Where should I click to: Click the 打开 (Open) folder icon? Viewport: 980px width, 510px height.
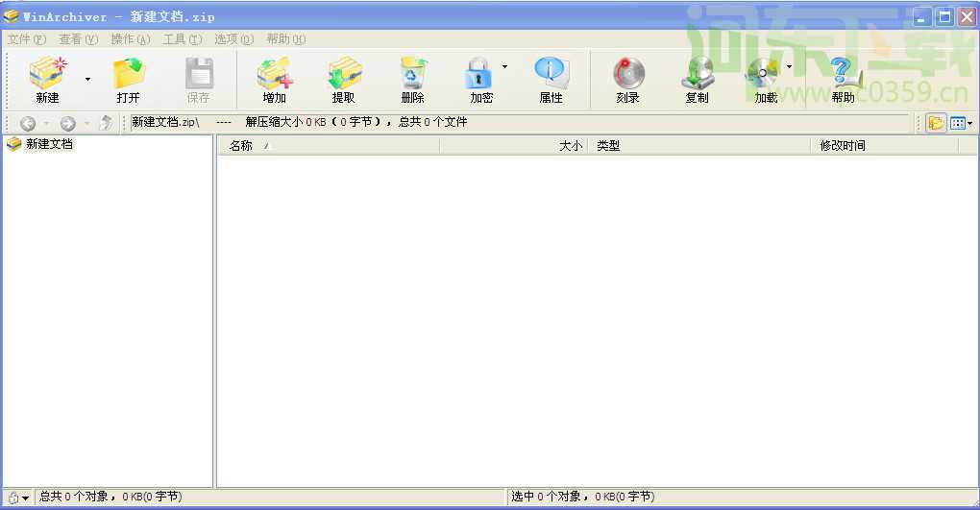tap(129, 73)
